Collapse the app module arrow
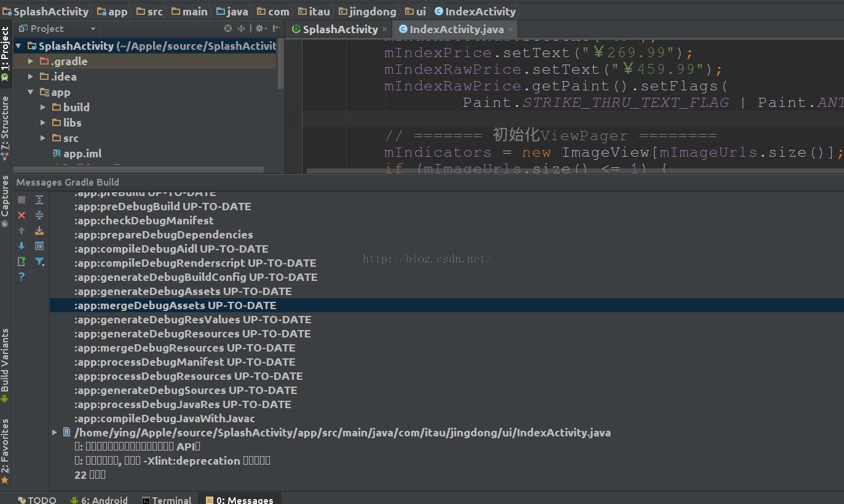Viewport: 844px width, 504px height. coord(31,92)
